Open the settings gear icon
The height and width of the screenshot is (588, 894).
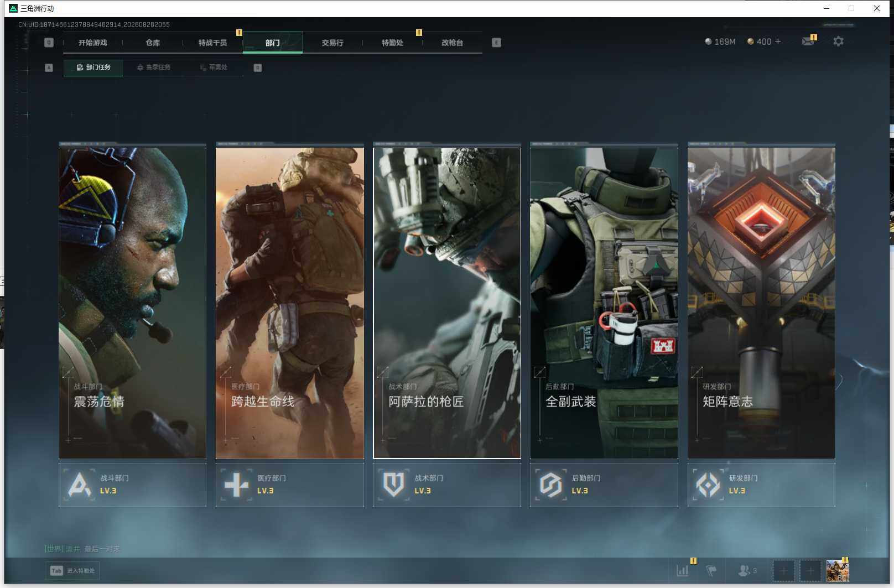(838, 41)
